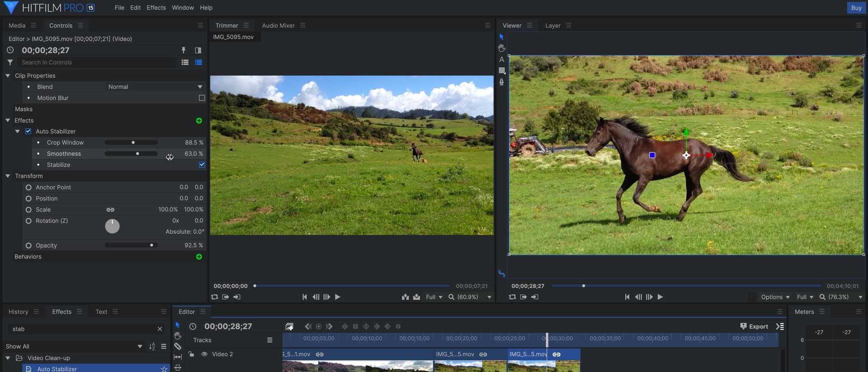Click the Export button

pyautogui.click(x=754, y=326)
